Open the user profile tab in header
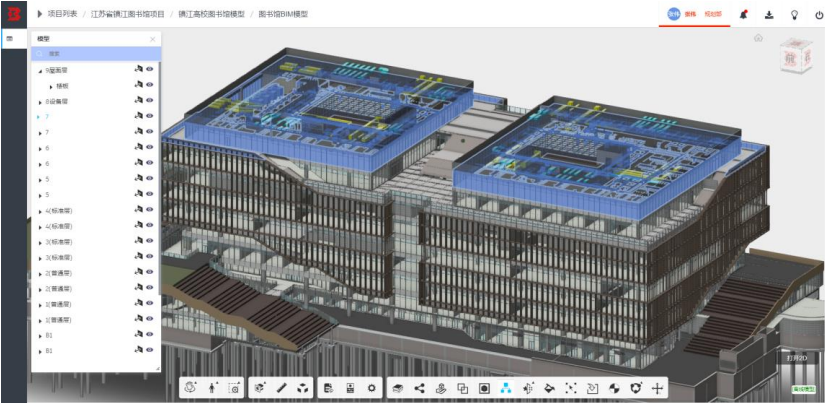825x403 pixels. point(695,14)
